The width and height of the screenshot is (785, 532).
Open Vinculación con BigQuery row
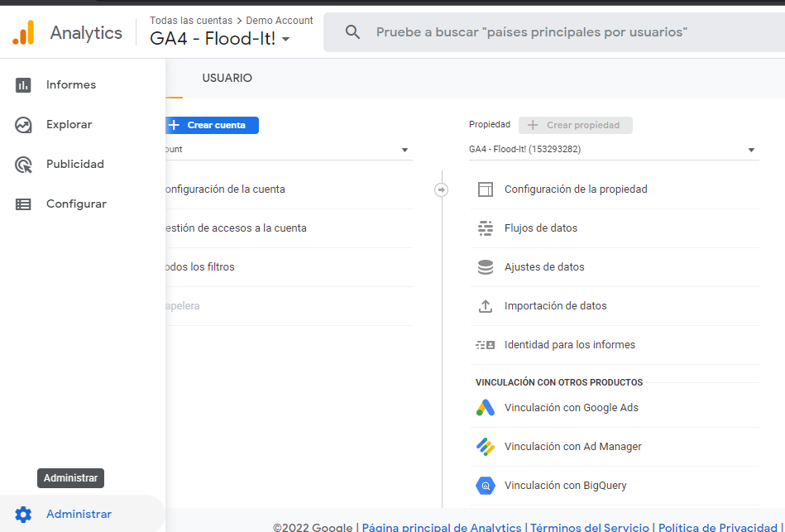(x=615, y=486)
